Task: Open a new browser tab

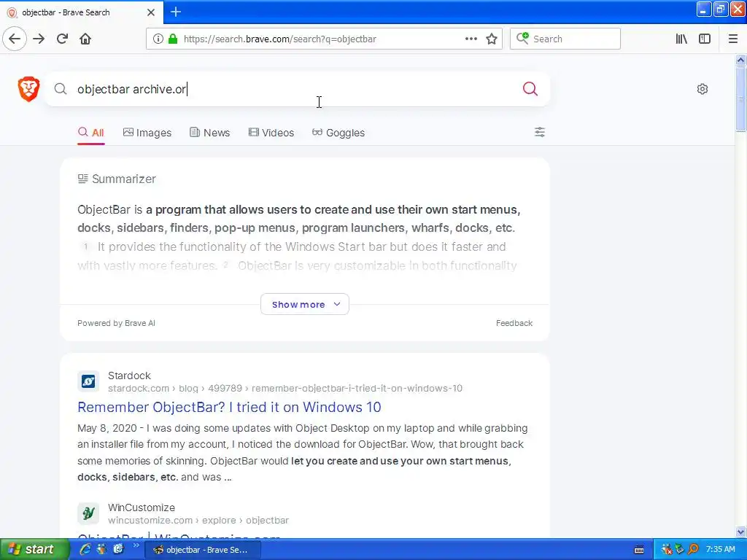Action: (176, 12)
